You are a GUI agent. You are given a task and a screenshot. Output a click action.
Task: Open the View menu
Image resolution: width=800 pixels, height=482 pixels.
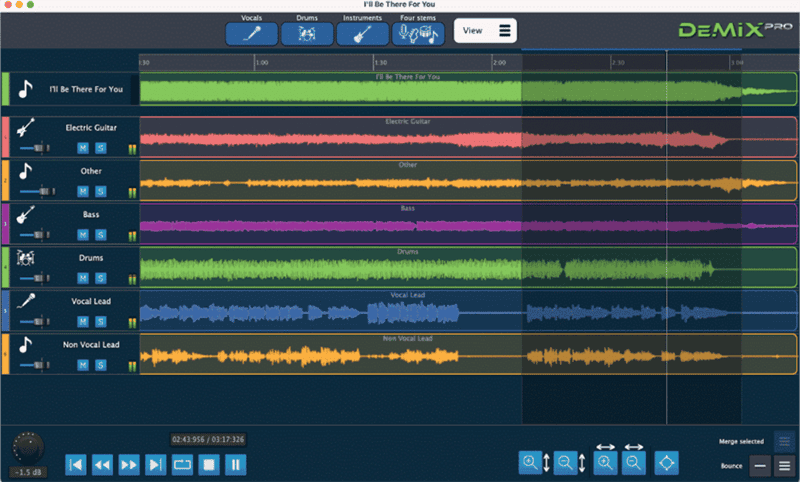click(485, 31)
